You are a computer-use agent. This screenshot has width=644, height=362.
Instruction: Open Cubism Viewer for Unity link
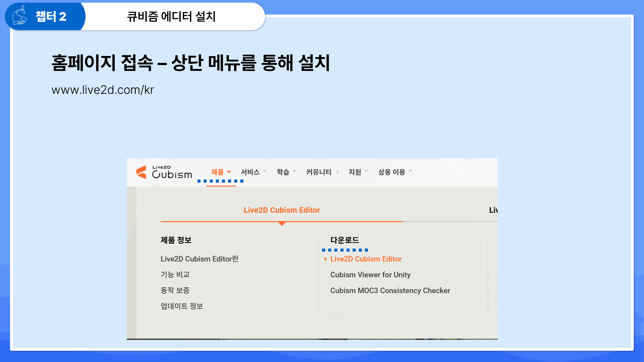point(370,275)
